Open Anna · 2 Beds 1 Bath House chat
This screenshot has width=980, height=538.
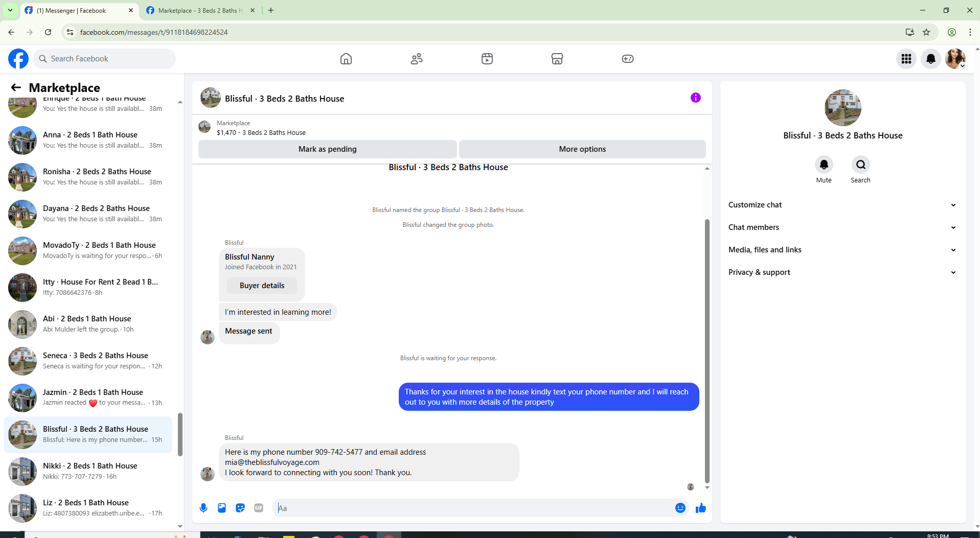88,140
